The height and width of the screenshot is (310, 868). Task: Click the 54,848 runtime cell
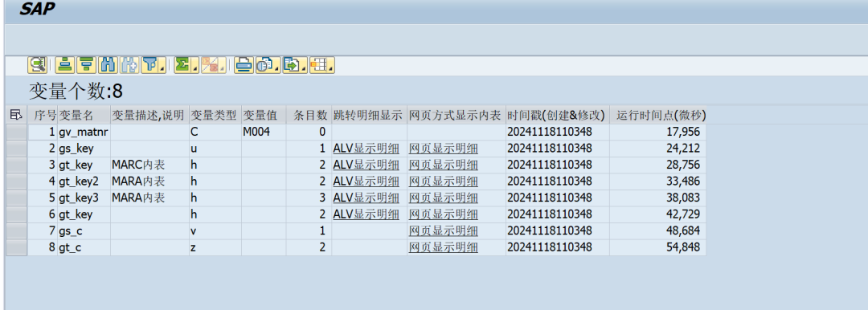657,247
